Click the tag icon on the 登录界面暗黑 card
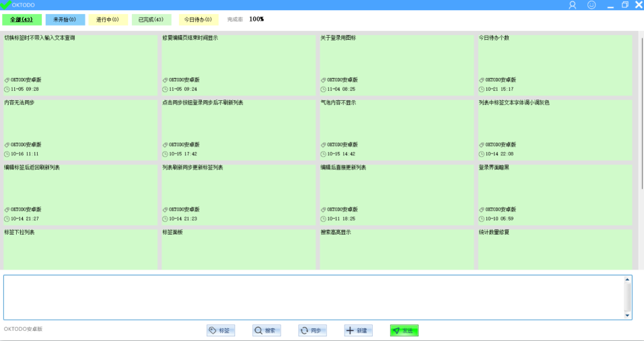This screenshot has width=644, height=341. point(481,209)
